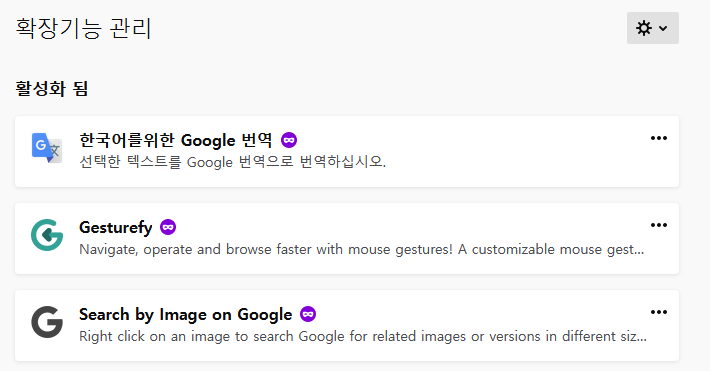Click private browsing badge beside Gesturefy
The image size is (710, 371).
point(168,227)
